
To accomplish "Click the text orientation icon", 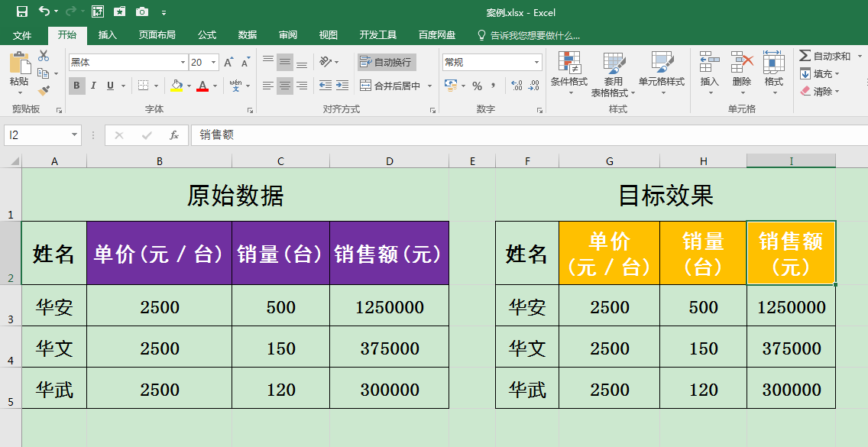I will 326,62.
